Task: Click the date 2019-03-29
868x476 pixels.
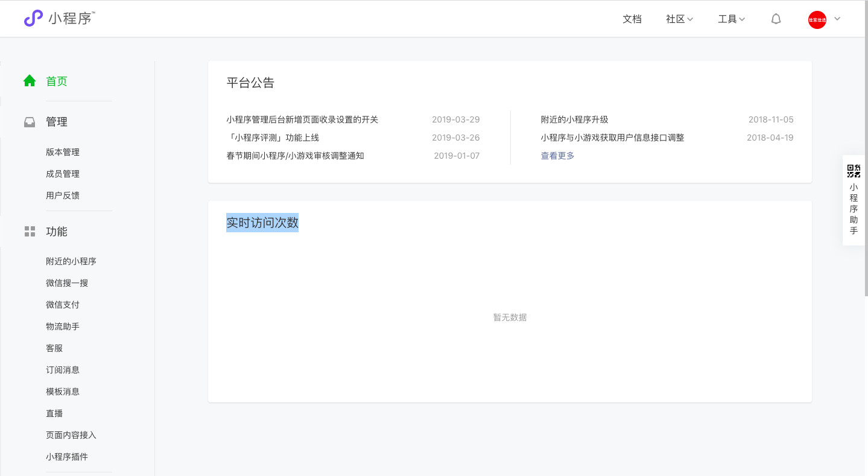Action: [x=455, y=119]
